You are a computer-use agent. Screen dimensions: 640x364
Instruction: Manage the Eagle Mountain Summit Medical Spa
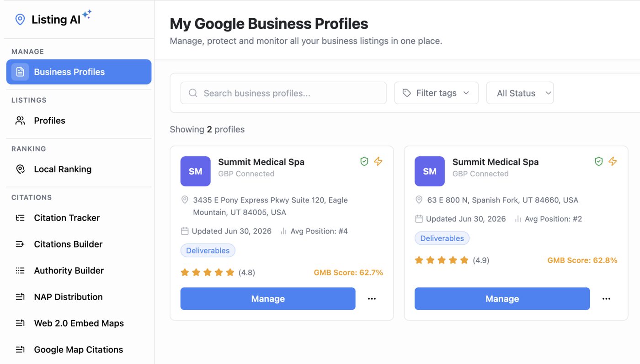click(x=268, y=299)
